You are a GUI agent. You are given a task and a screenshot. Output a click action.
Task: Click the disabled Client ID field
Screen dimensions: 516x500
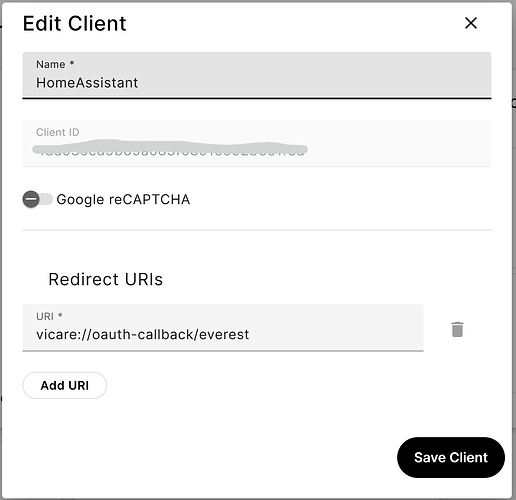(257, 143)
